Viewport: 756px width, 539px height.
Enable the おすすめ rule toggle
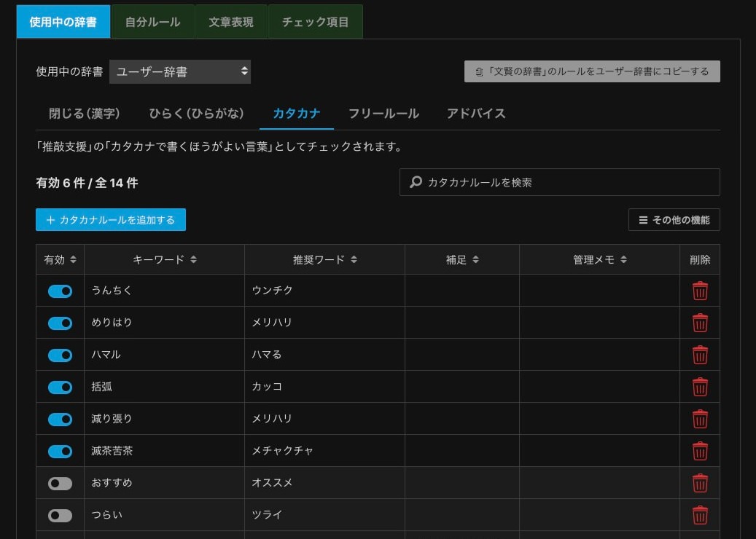pyautogui.click(x=60, y=483)
